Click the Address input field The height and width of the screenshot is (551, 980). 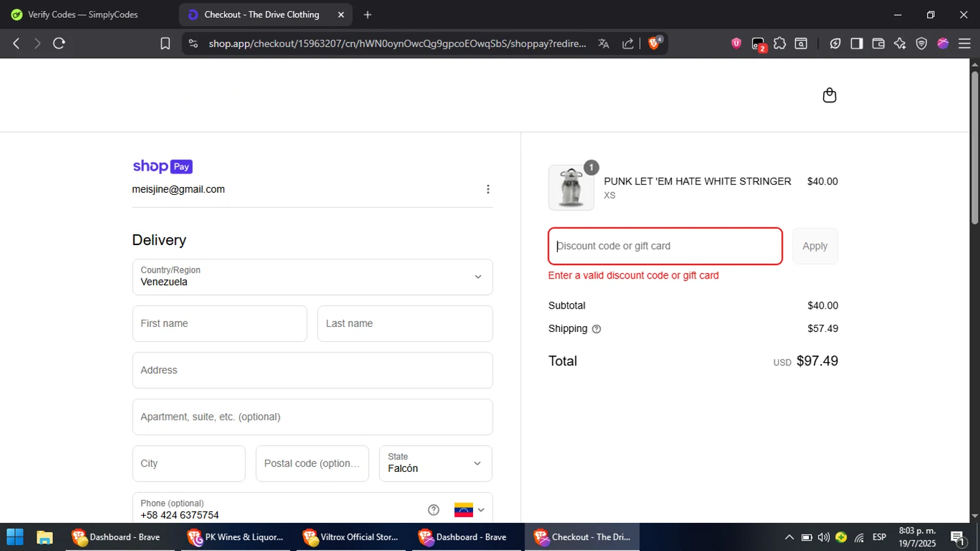click(312, 371)
